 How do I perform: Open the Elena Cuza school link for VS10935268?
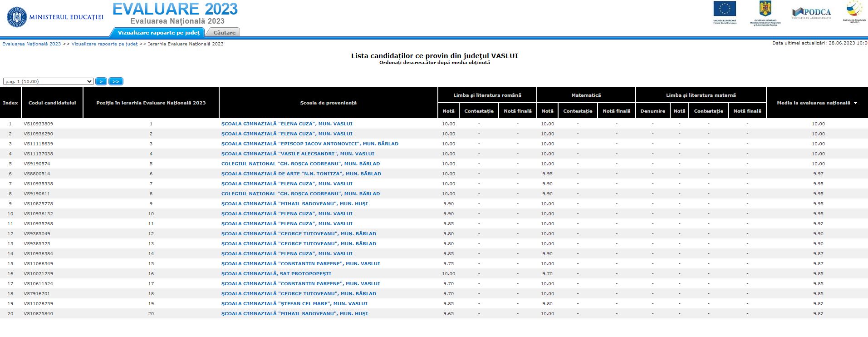[x=287, y=223]
